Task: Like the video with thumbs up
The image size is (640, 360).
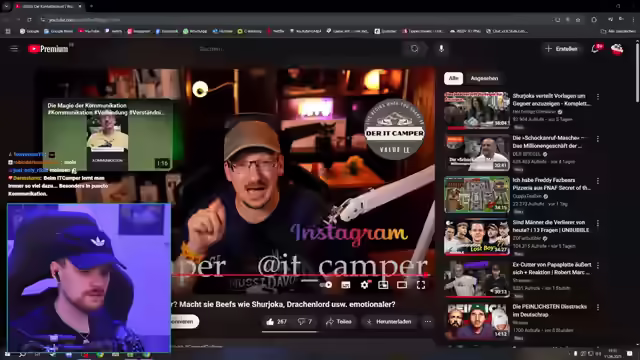Action: 276,322
